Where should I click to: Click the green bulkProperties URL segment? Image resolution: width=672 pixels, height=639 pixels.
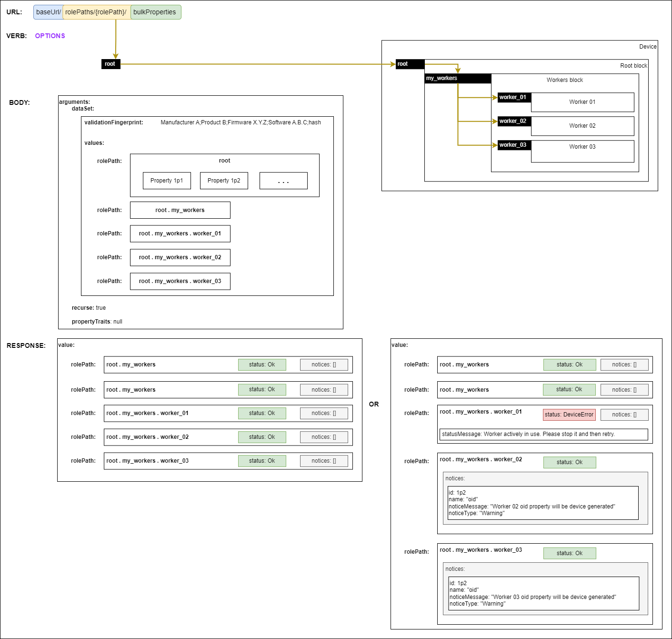click(155, 12)
